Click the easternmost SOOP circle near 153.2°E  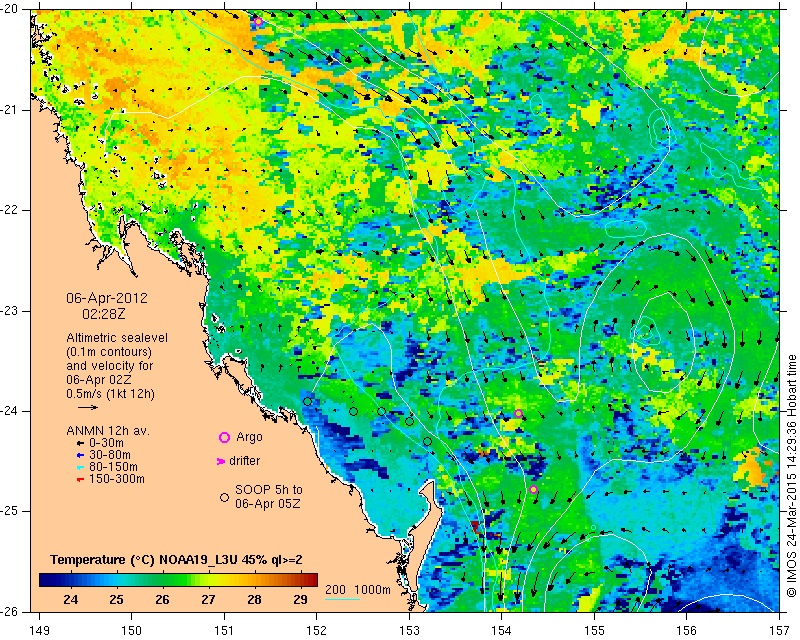click(428, 441)
